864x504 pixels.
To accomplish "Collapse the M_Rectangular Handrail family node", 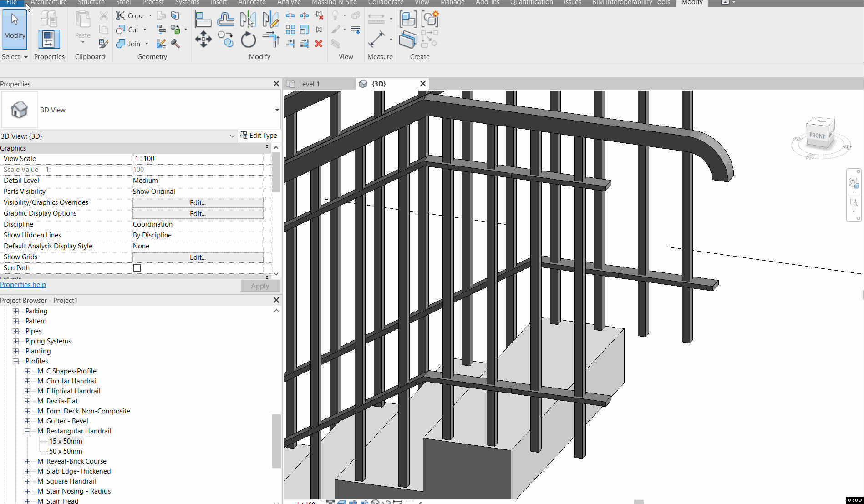I will point(28,431).
